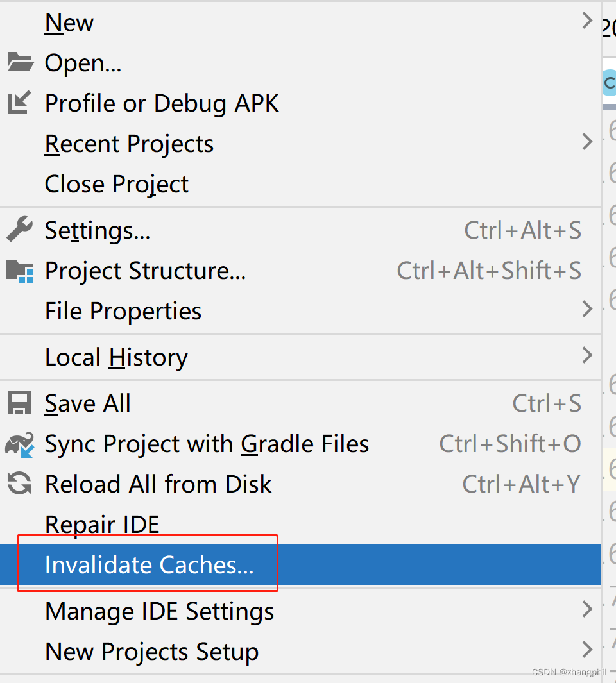Viewport: 616px width, 683px height.
Task: Click the Settings wrench icon
Action: pos(19,230)
